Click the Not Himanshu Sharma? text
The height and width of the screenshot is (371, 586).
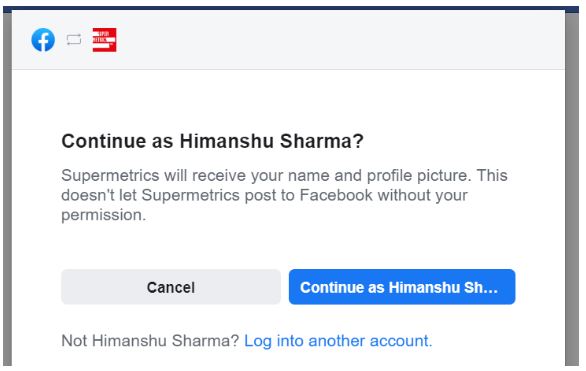pos(150,341)
